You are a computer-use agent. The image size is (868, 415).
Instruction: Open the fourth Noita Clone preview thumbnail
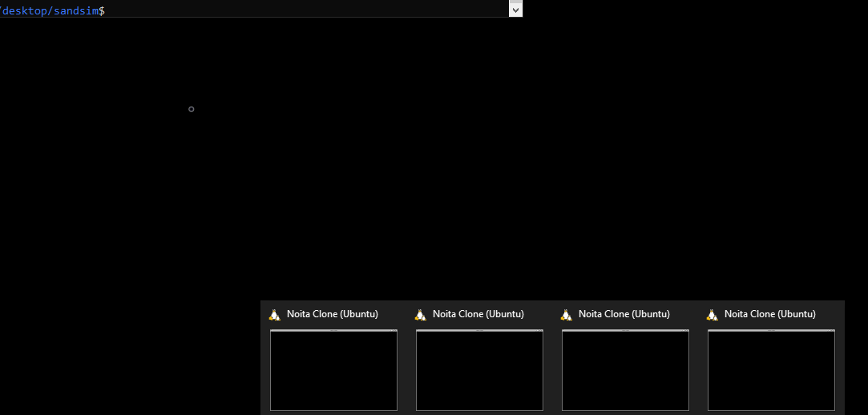click(771, 370)
